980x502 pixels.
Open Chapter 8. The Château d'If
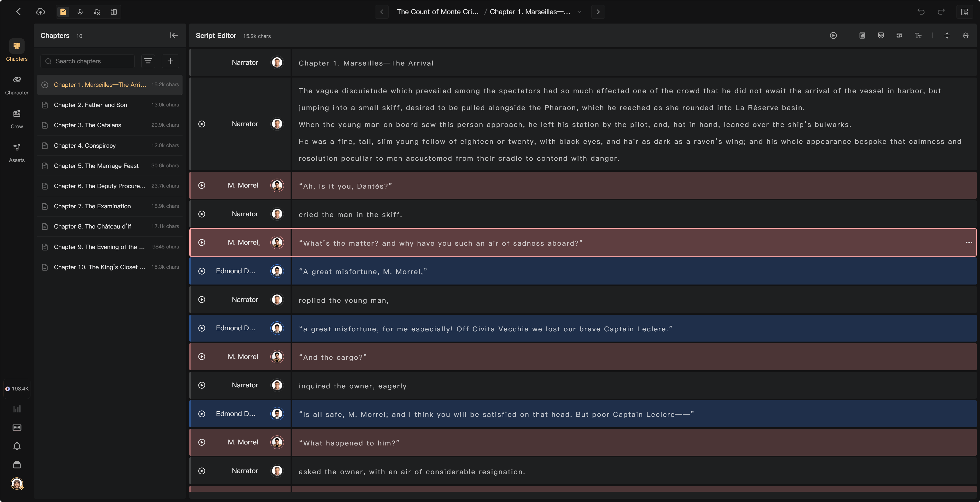coord(110,226)
